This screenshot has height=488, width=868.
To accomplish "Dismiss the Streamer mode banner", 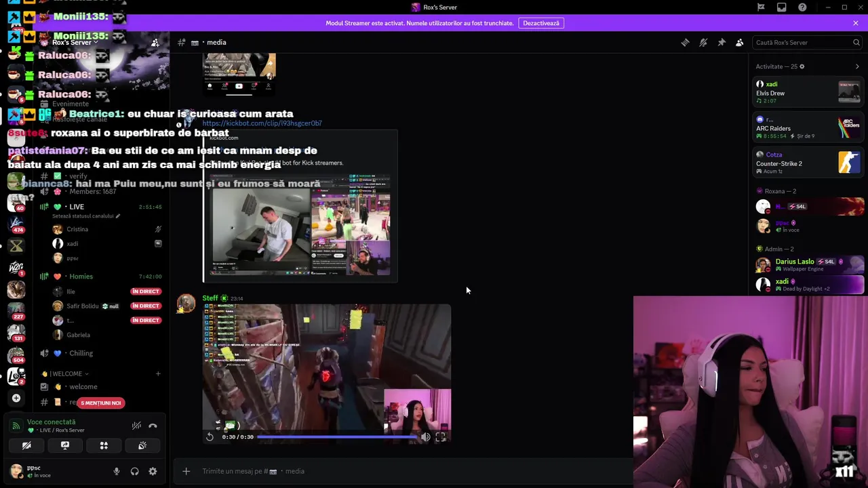I will tap(856, 23).
